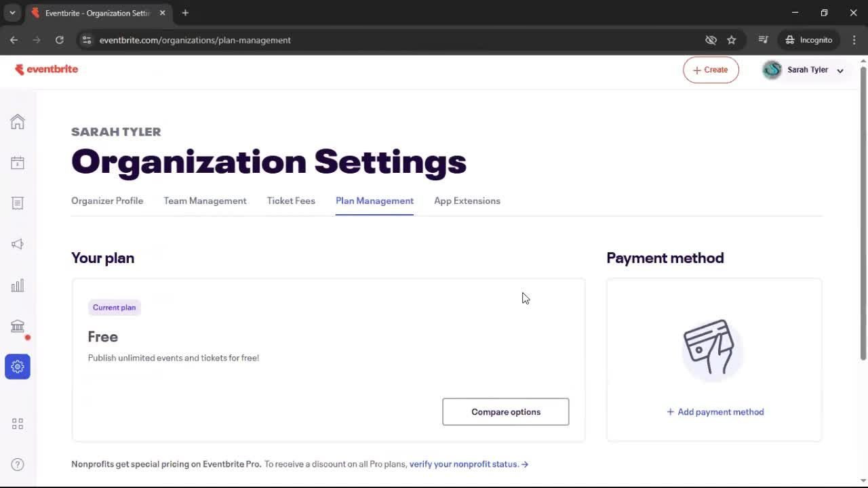The width and height of the screenshot is (868, 488).
Task: Open the media control icon in toolbar
Action: pos(763,40)
